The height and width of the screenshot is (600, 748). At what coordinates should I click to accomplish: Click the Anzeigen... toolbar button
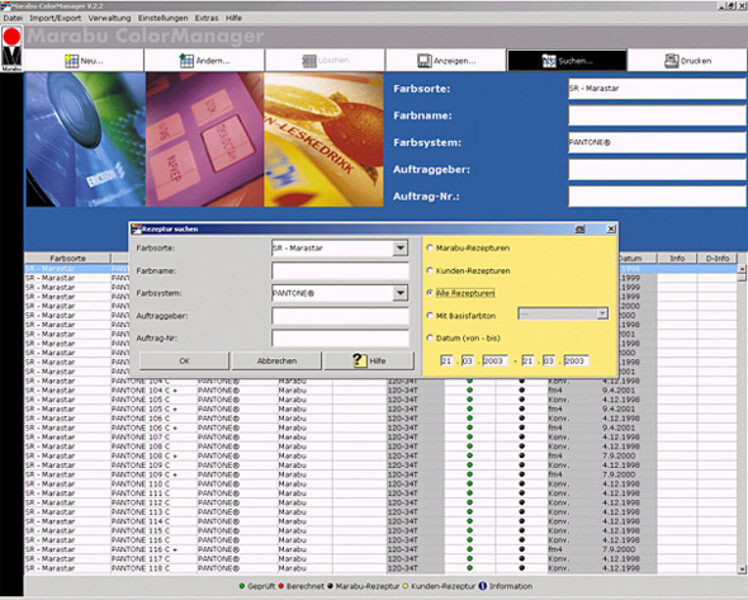tap(446, 61)
